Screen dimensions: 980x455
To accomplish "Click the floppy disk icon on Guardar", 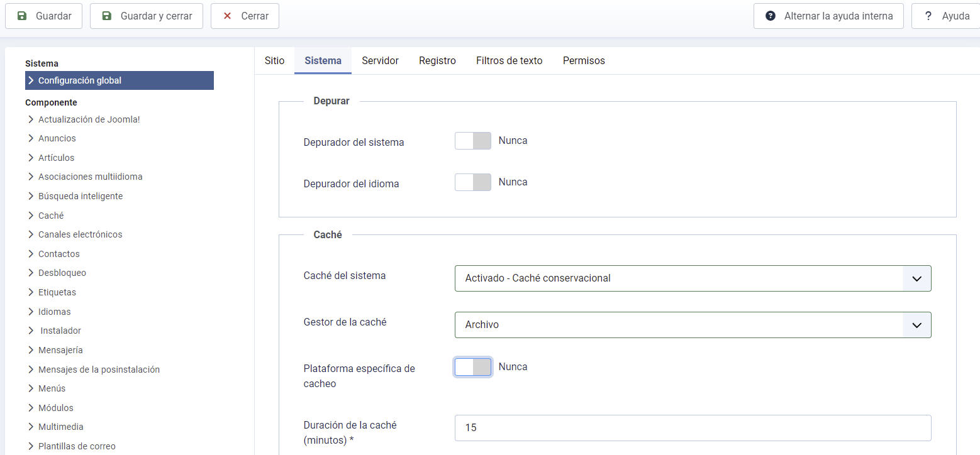I will click(x=22, y=16).
